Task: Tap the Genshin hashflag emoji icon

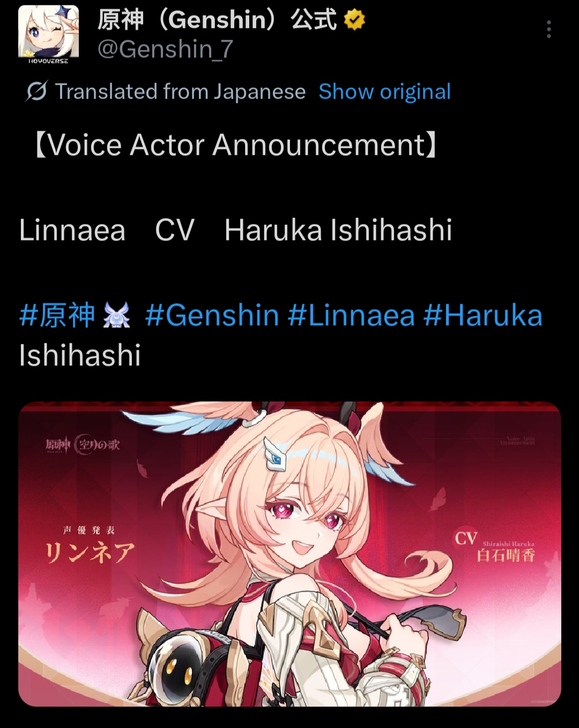Action: point(117,315)
